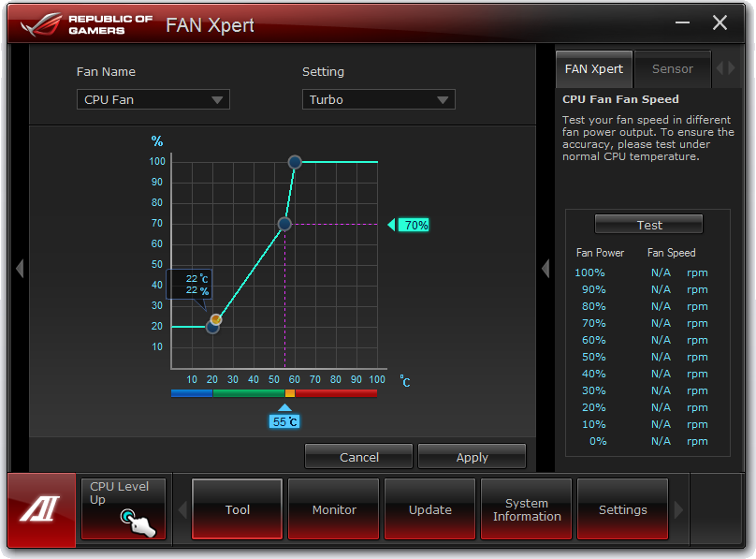Click the 100% Fan Power row
This screenshot has height=559, width=756.
click(x=641, y=272)
